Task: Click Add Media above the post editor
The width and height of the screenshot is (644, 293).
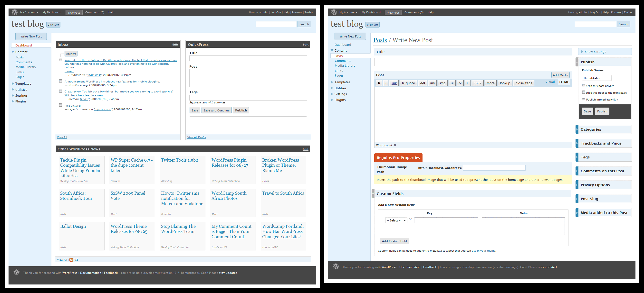Action: pyautogui.click(x=560, y=75)
